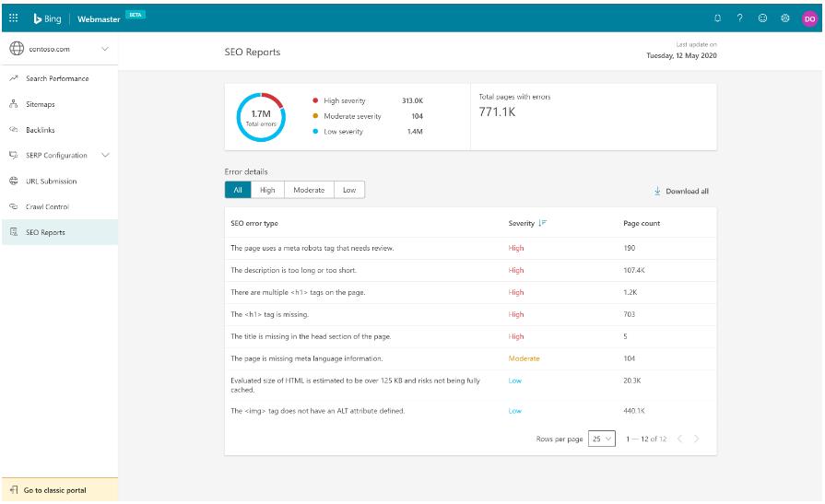Click Go to classic portal
This screenshot has height=504, width=825.
pos(60,490)
